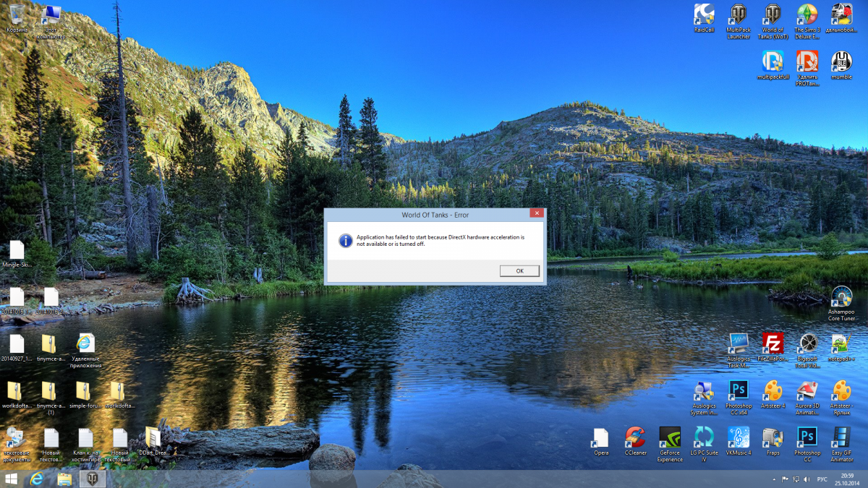Image resolution: width=868 pixels, height=488 pixels.
Task: Select the дальнобой truck game shortcut
Action: pos(841,20)
